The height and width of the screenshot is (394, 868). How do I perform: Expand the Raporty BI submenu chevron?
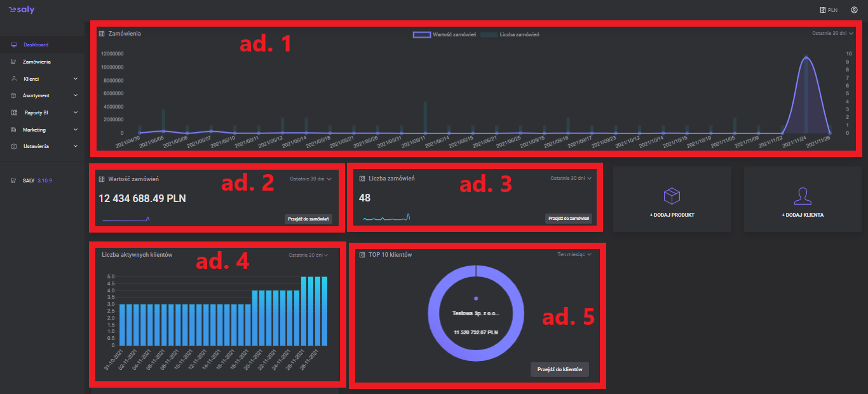point(76,112)
